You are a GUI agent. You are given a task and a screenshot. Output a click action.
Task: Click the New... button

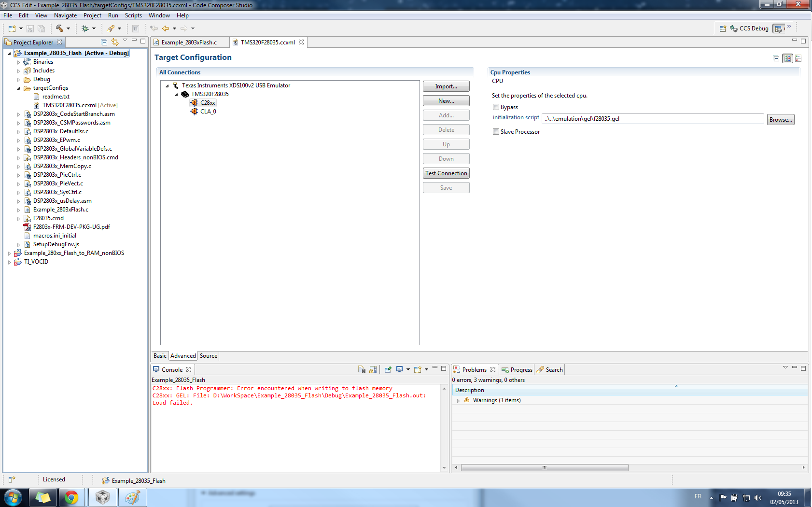pos(446,101)
